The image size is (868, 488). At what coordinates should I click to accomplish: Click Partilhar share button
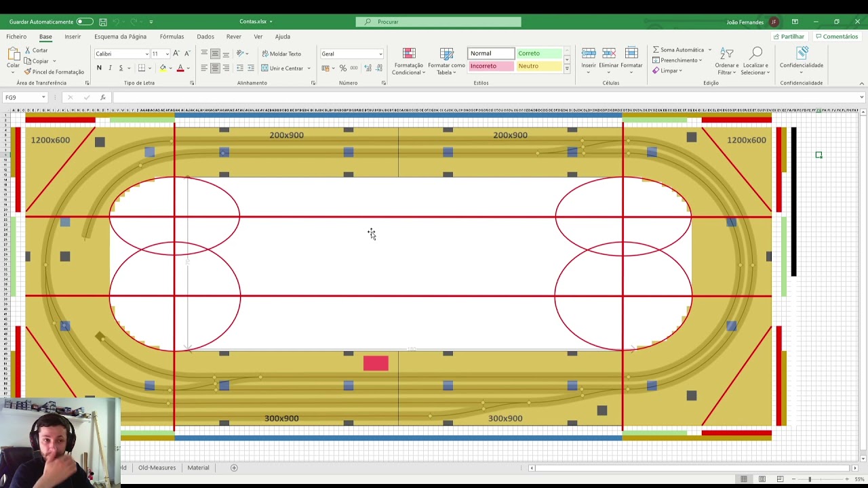788,37
